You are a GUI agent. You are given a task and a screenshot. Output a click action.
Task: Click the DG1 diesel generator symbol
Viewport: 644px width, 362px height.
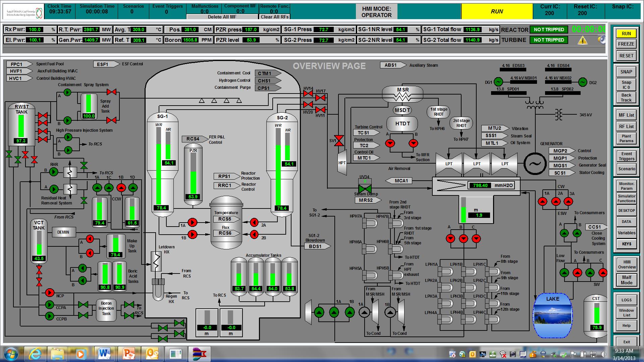point(498,82)
